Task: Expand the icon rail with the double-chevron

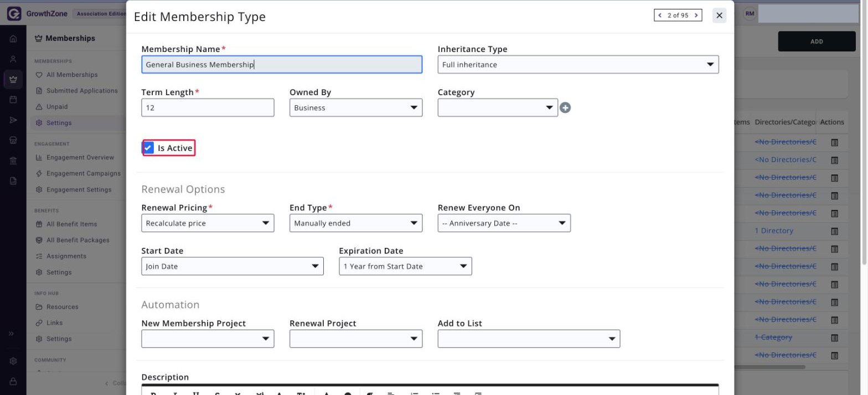Action: tap(12, 334)
